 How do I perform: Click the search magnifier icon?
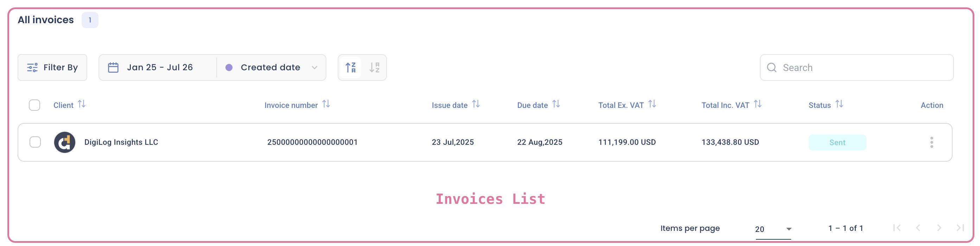pos(771,67)
